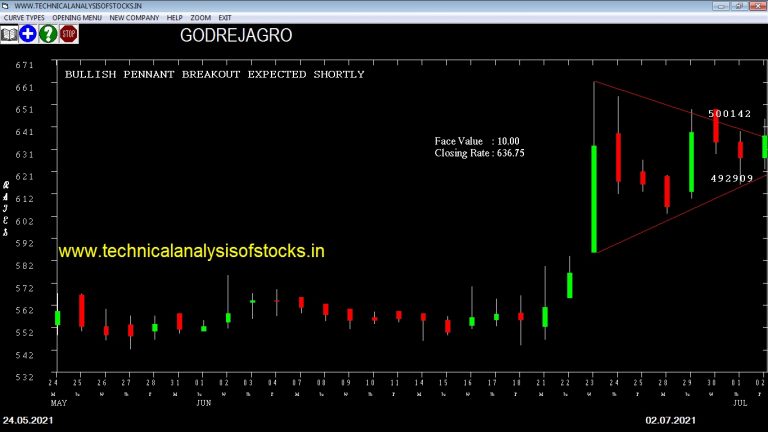
Task: Open the HELP menu
Action: tap(174, 18)
